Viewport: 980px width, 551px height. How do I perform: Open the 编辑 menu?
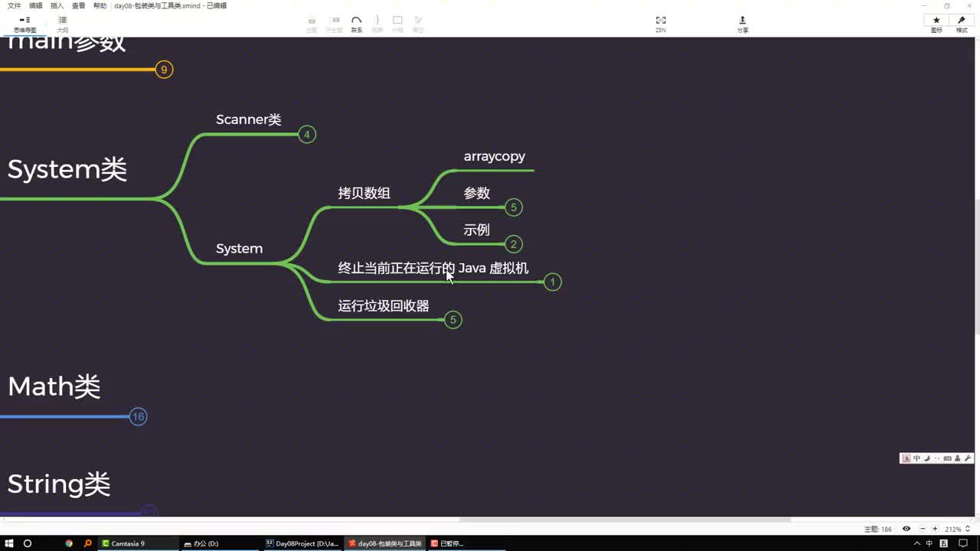(x=35, y=5)
